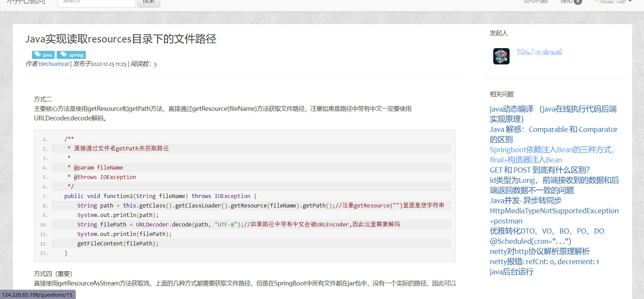This screenshot has width=644, height=299.
Task: Click code line 7 'public void function2'
Action: point(161,196)
